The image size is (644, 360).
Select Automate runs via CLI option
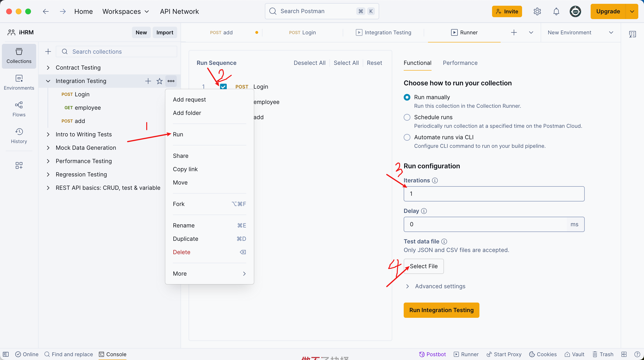pos(407,137)
